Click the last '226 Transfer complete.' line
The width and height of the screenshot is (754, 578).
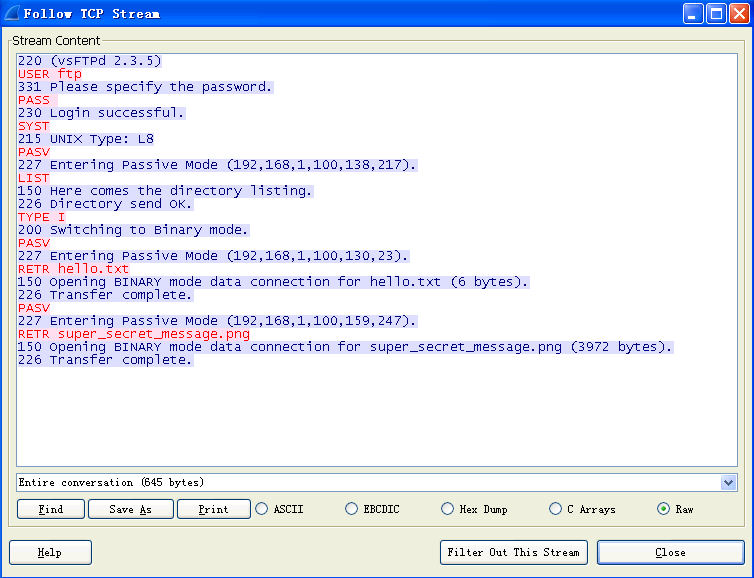click(105, 359)
